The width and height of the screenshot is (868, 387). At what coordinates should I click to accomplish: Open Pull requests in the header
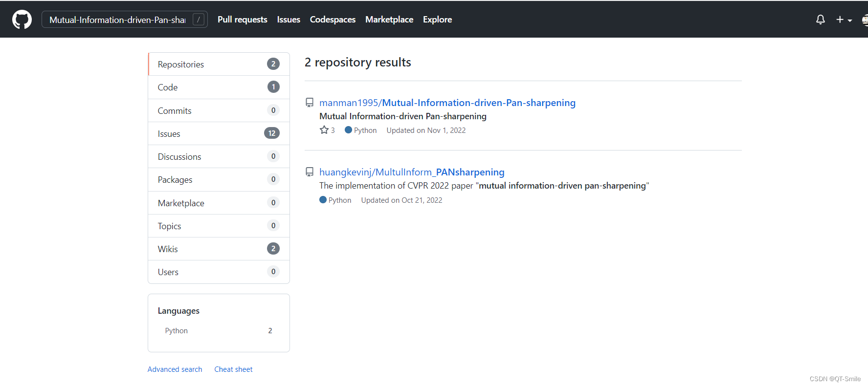(x=243, y=20)
